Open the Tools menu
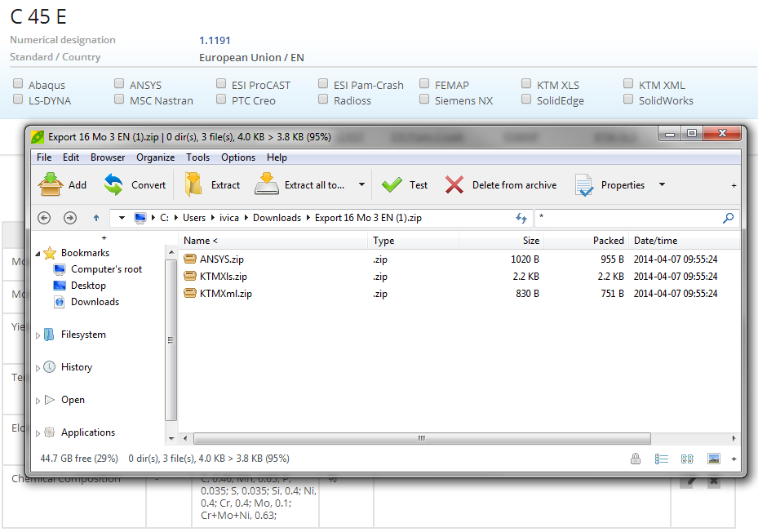This screenshot has height=532, width=758. [198, 157]
